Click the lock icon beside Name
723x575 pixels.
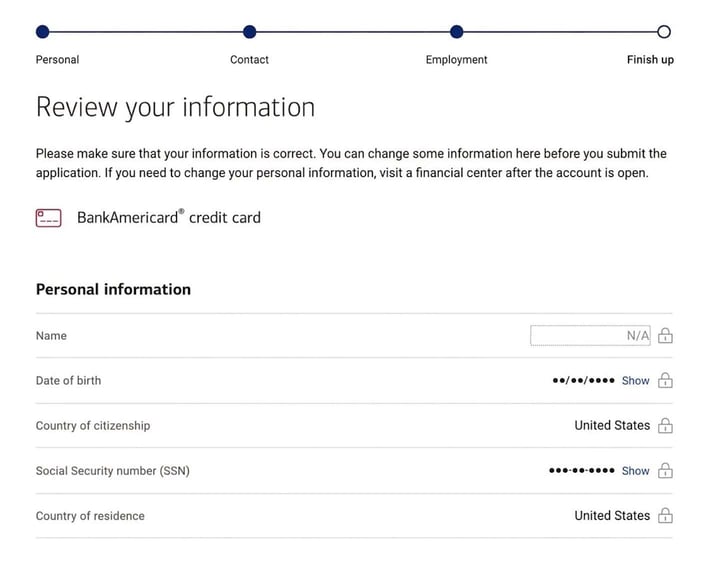665,335
